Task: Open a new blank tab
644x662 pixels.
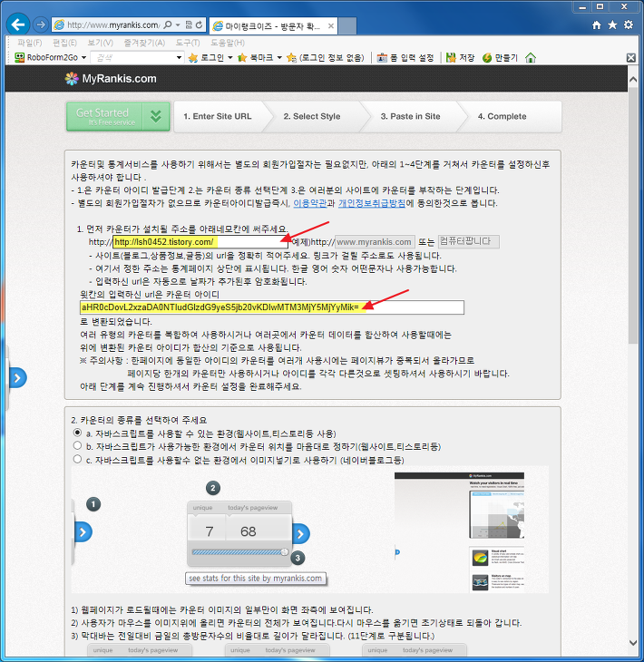Action: pos(347,26)
